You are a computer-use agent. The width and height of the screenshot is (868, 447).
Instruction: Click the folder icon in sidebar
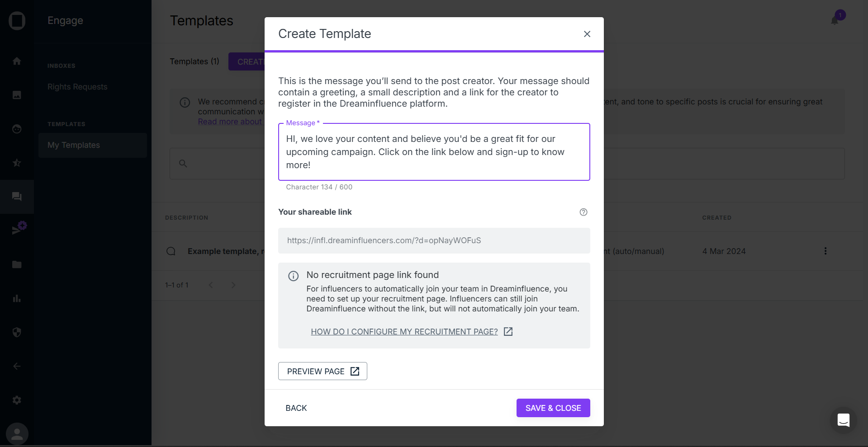17,264
